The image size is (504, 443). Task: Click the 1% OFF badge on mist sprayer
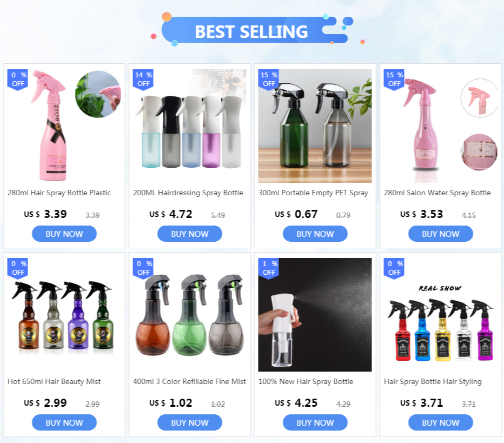coord(269,268)
